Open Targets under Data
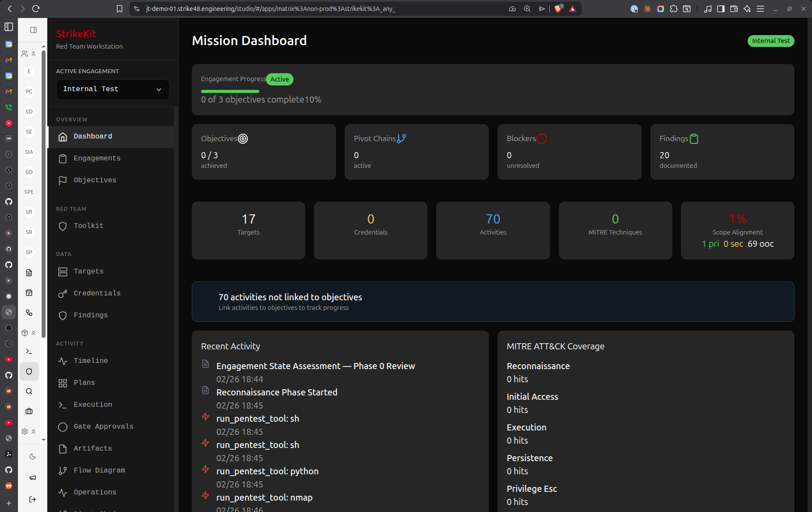Viewport: 812px width, 512px height. click(110, 272)
